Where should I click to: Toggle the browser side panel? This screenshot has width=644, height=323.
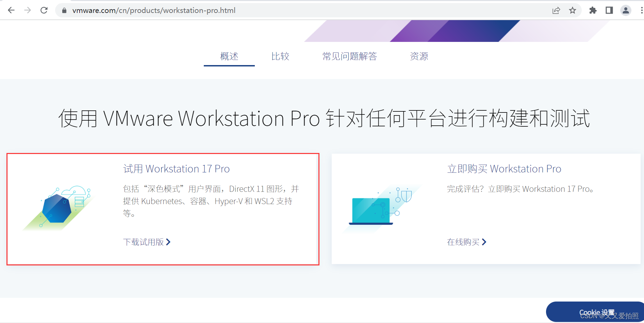pos(609,10)
